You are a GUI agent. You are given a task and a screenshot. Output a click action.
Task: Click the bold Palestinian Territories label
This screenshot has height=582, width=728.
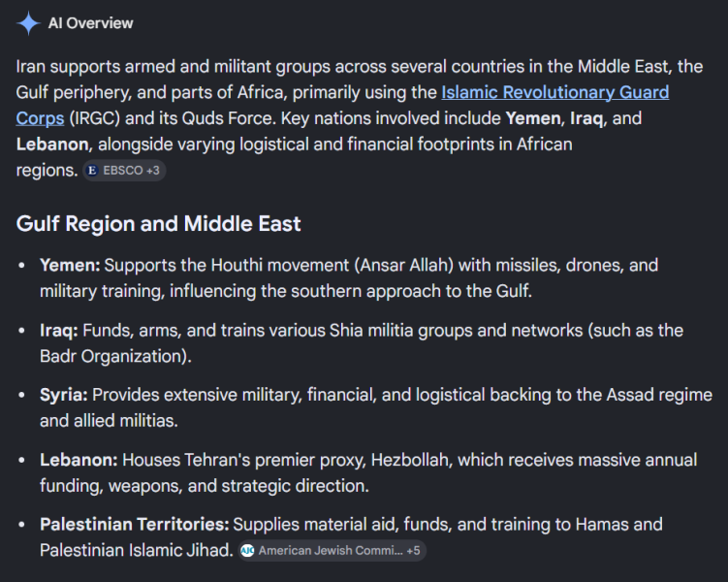(135, 525)
